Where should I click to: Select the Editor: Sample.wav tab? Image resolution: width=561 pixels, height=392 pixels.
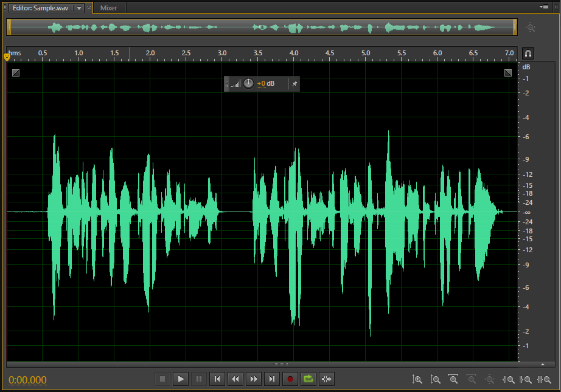pyautogui.click(x=40, y=8)
